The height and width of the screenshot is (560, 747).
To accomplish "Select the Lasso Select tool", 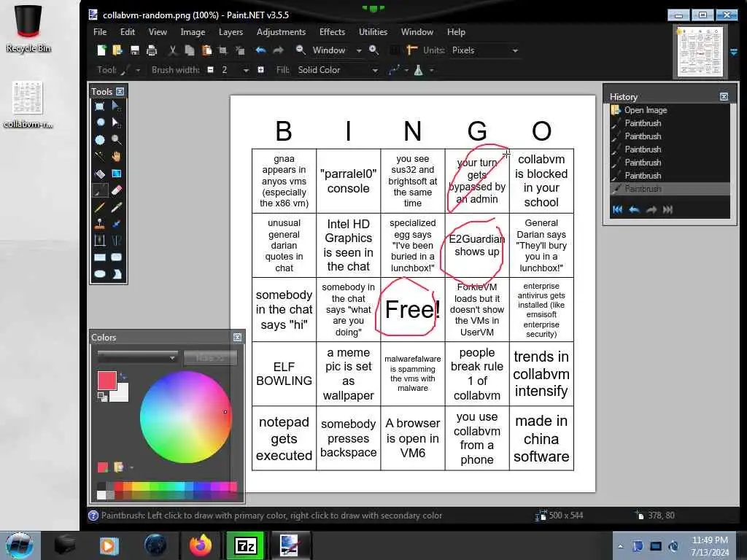I will 100,122.
